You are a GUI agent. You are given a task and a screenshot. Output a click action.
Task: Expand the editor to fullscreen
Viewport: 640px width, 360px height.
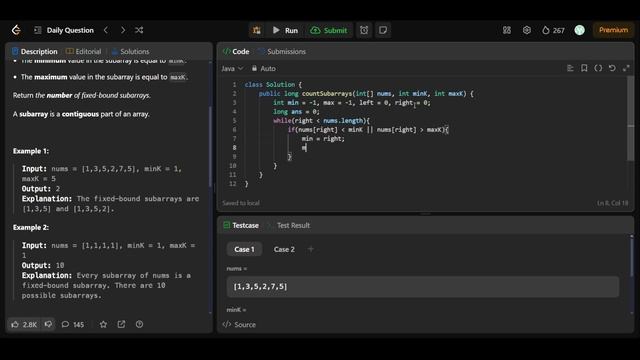tap(626, 68)
